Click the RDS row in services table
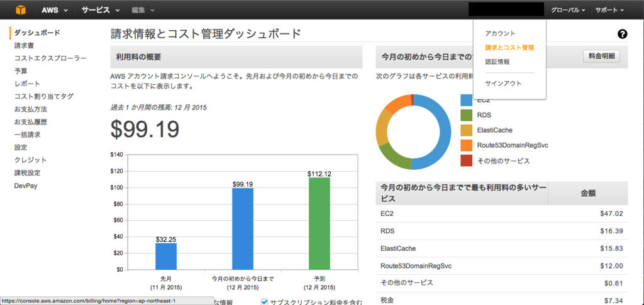The width and height of the screenshot is (644, 305). [501, 231]
